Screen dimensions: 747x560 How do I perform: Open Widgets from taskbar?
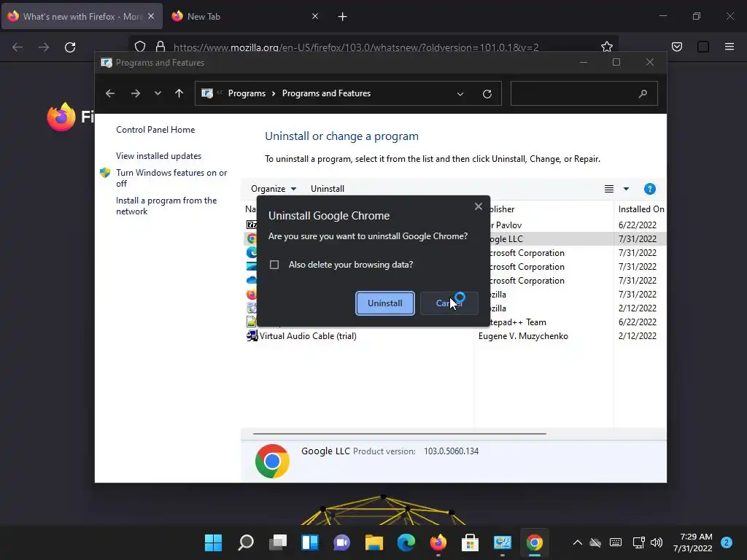pos(309,542)
